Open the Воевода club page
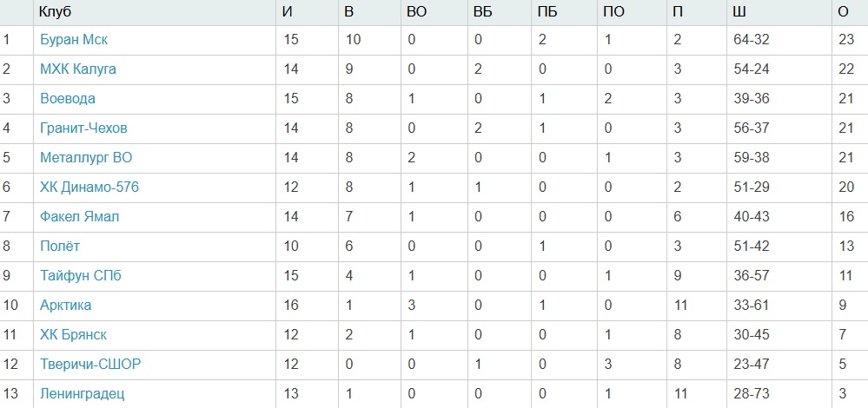This screenshot has width=868, height=408. (x=68, y=98)
